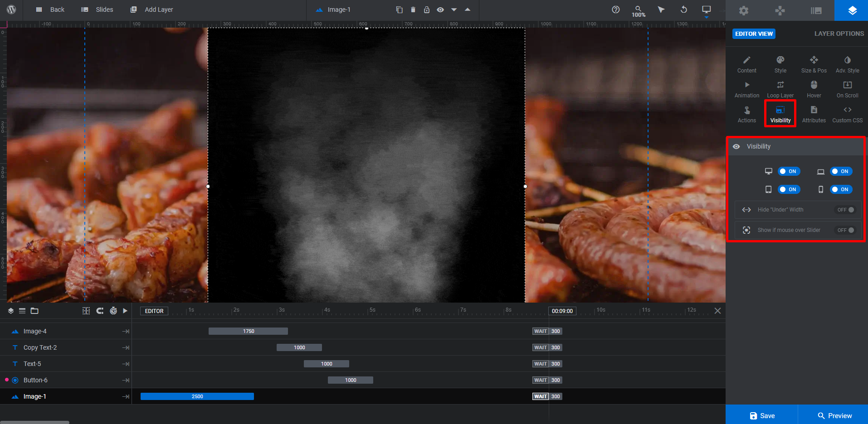Image resolution: width=868 pixels, height=424 pixels.
Task: Lock the selected layer using padlock icon
Action: [x=426, y=10]
